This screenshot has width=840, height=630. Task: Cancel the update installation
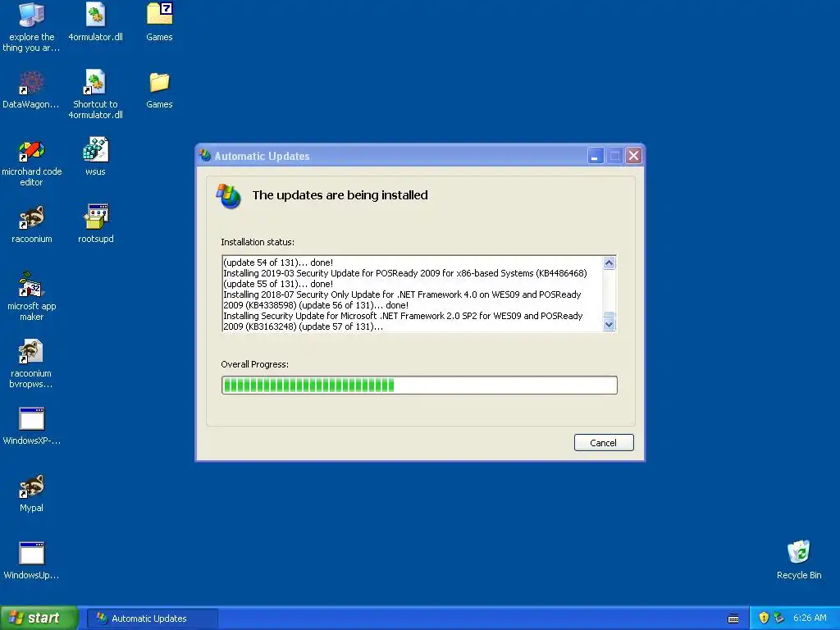point(604,442)
